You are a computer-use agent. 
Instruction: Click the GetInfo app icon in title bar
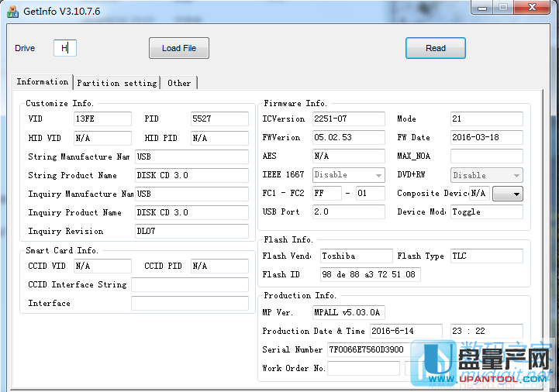(x=12, y=12)
